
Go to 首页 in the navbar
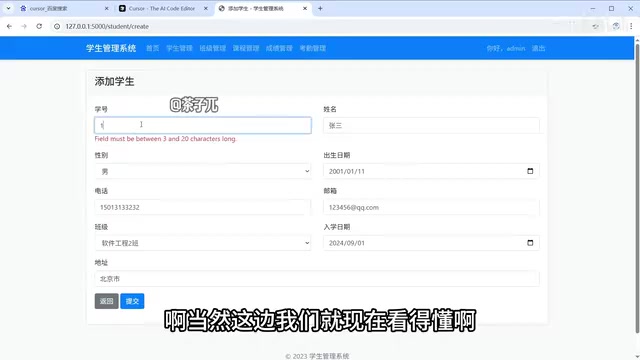click(153, 48)
